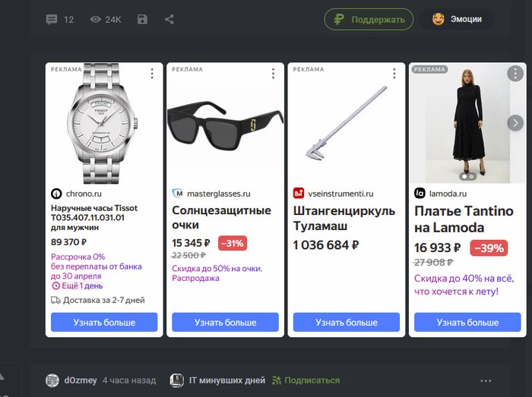Click Узнать больше under Tissot watch
532x397 pixels.
tap(104, 323)
